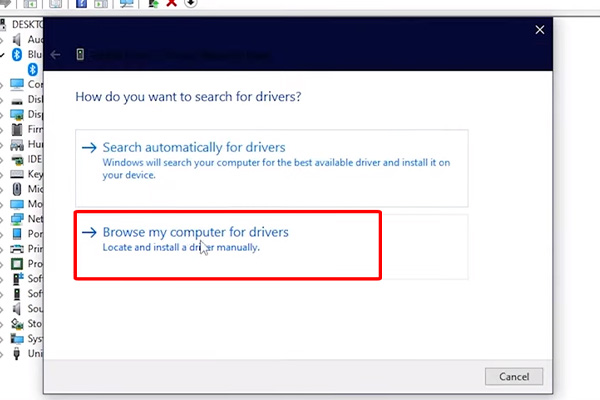Click the red X Uninstall device icon
Image resolution: width=600 pixels, height=400 pixels.
[x=172, y=3]
